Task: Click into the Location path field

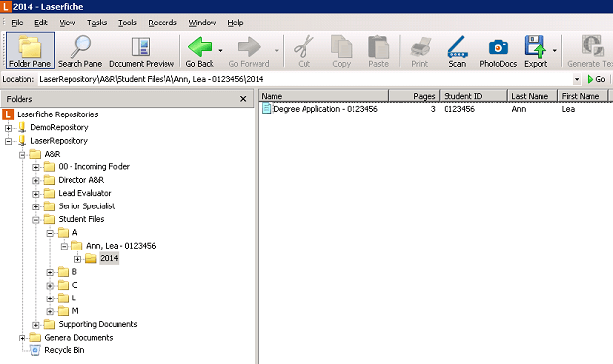Action: point(305,79)
